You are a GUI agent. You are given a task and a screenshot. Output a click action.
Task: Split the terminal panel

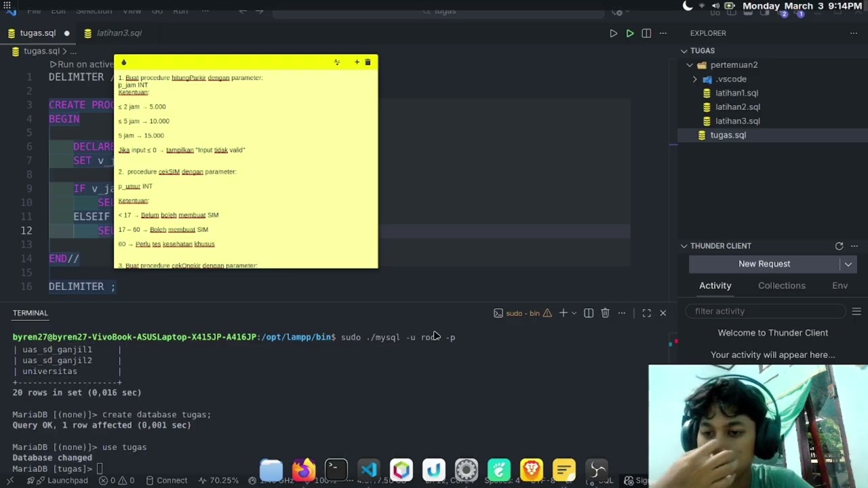point(589,313)
